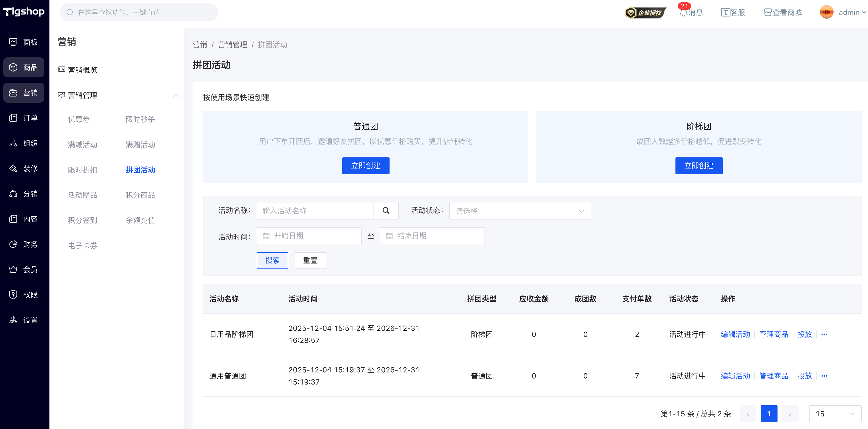Open the 权限 shield icon
Image resolution: width=868 pixels, height=429 pixels.
[x=13, y=295]
